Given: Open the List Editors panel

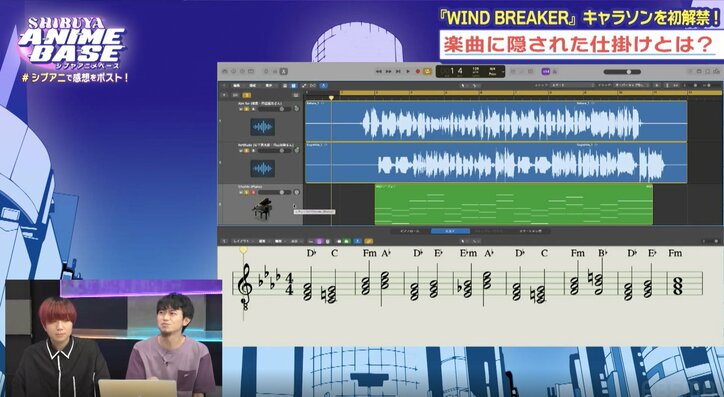Looking at the screenshot, I should click(x=690, y=71).
